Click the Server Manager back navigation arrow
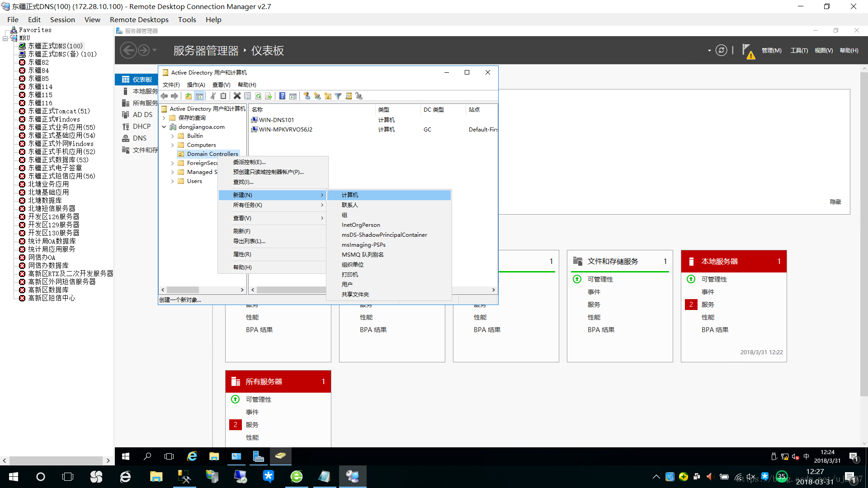This screenshot has width=868, height=488. (x=129, y=50)
